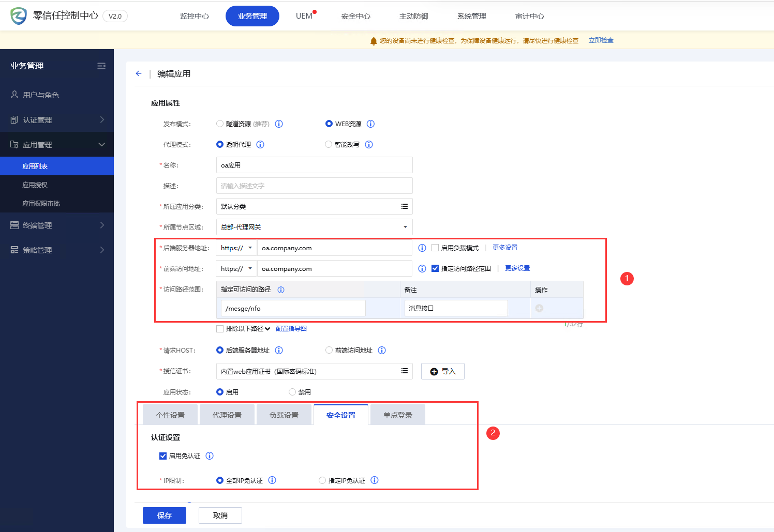Open 安全中心 in the top navigation

(355, 16)
